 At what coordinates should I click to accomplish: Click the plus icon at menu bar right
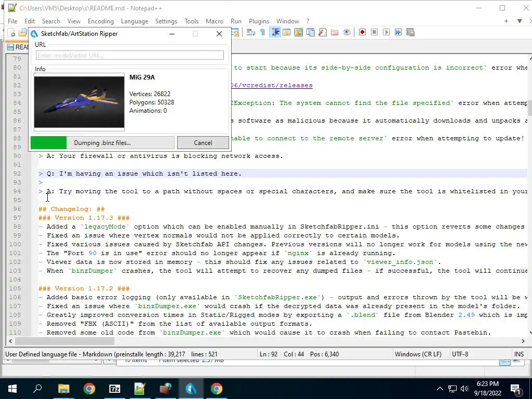[506, 21]
